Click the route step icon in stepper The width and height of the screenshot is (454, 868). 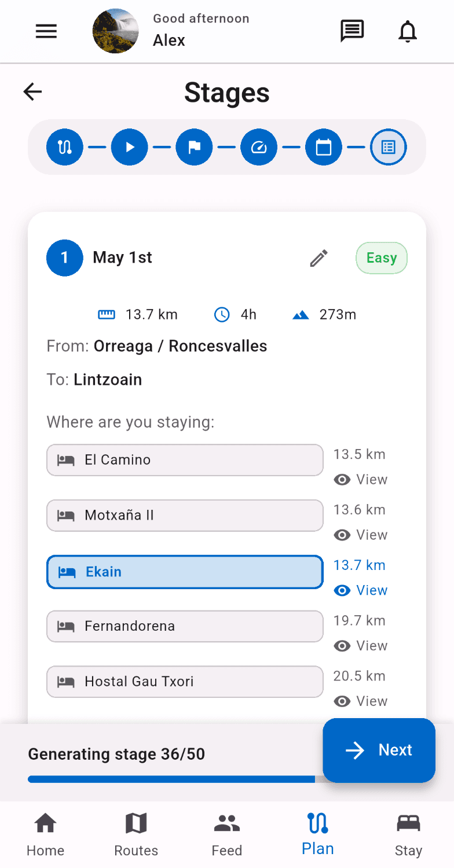[65, 147]
